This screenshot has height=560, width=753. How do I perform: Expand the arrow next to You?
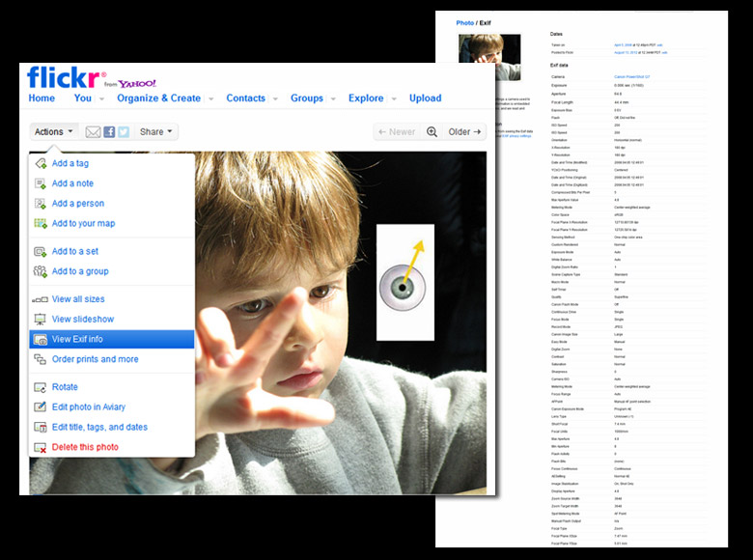pyautogui.click(x=101, y=98)
